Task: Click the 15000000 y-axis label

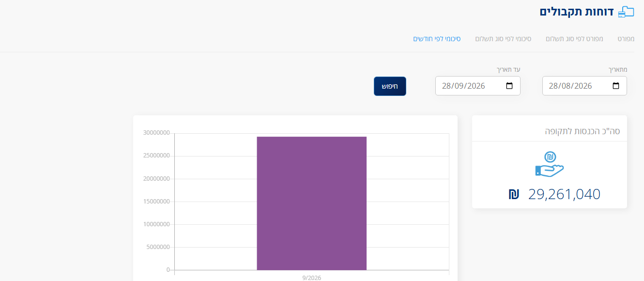Action: click(x=156, y=201)
